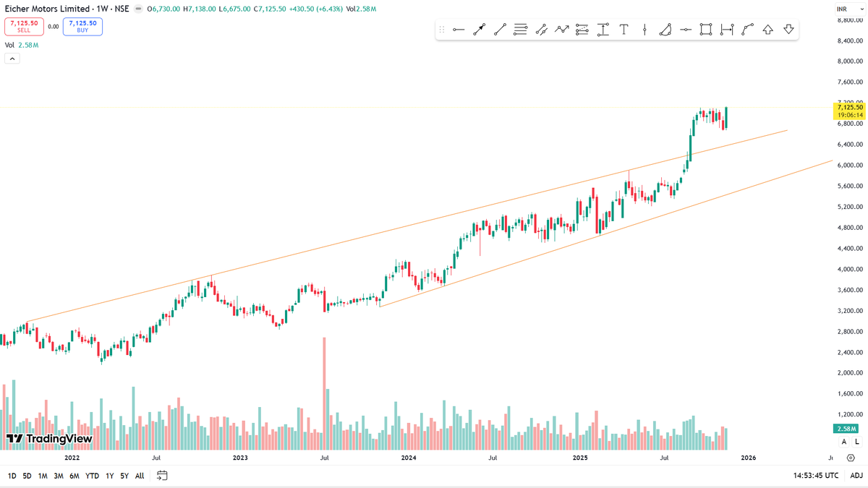The height and width of the screenshot is (488, 868).
Task: Click the TradingView logo
Action: (49, 438)
